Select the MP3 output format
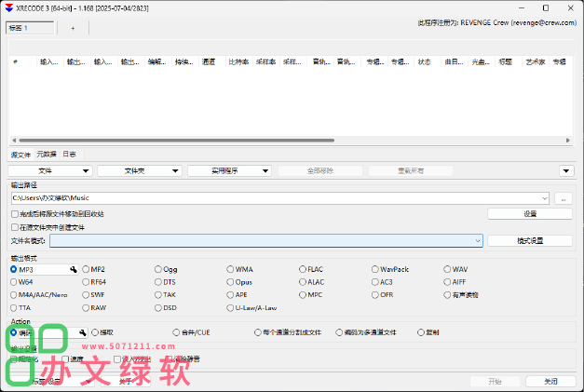The height and width of the screenshot is (392, 584). click(x=22, y=269)
